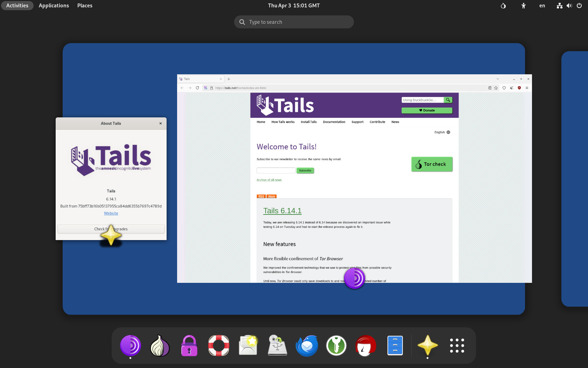Screen dimensions: 588x368
Task: Click the New Identity broom icon
Action: pyautogui.click(x=512, y=88)
